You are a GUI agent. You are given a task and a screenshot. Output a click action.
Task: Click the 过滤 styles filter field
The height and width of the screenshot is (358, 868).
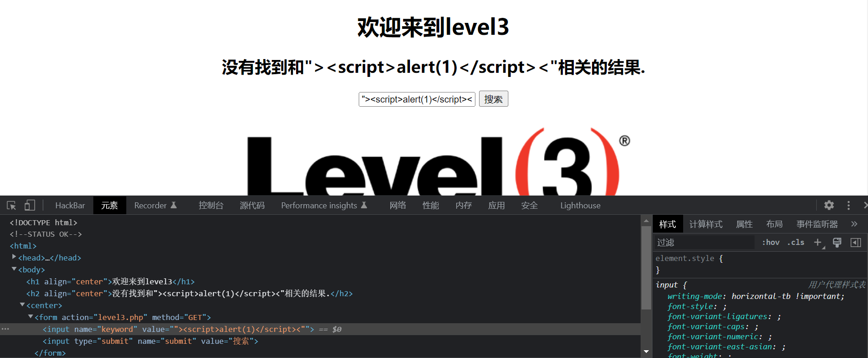(x=704, y=243)
